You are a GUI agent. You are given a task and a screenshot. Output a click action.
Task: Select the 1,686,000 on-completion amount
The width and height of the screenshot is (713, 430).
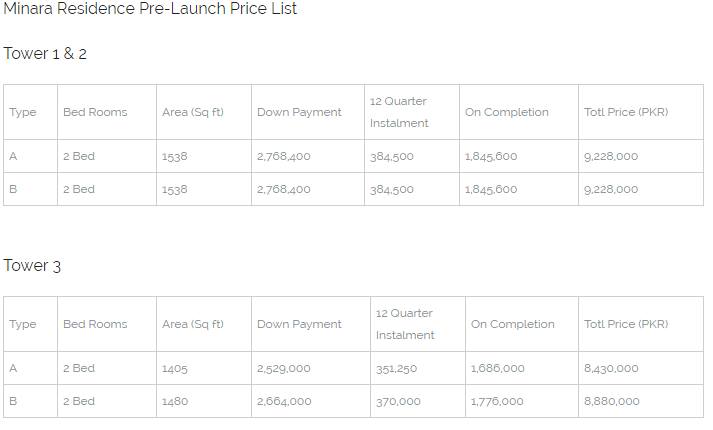tap(497, 369)
